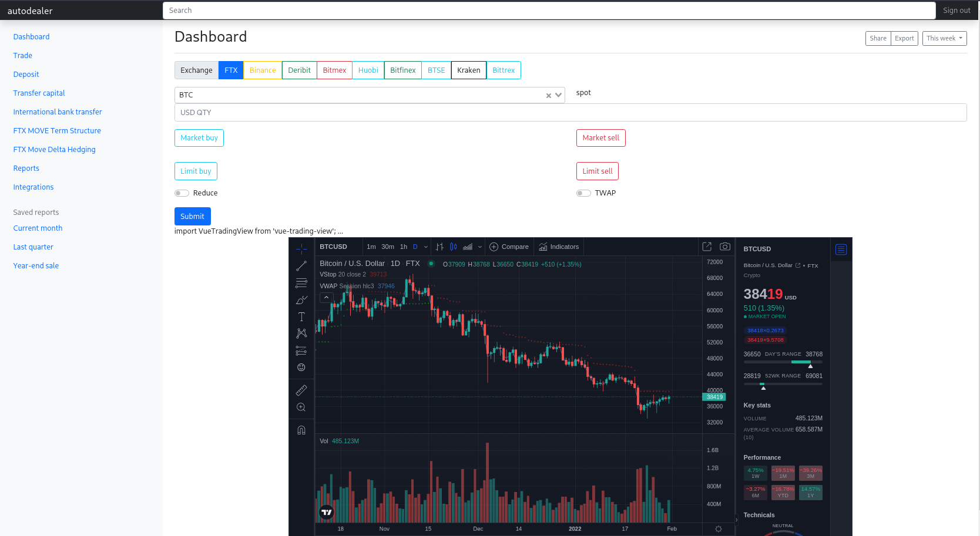Clear the BTC selection with X
This screenshot has width=980, height=536.
click(x=549, y=96)
